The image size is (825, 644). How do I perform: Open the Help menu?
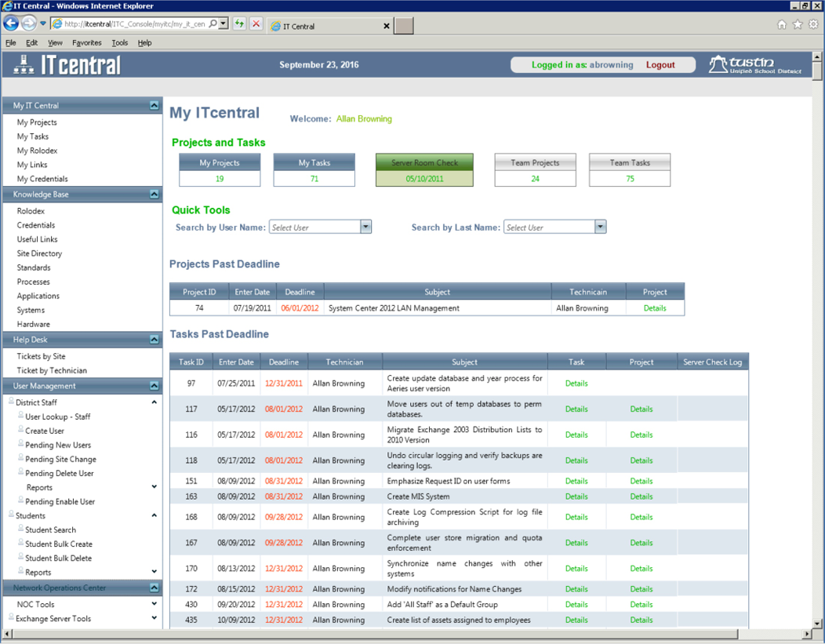[x=145, y=42]
